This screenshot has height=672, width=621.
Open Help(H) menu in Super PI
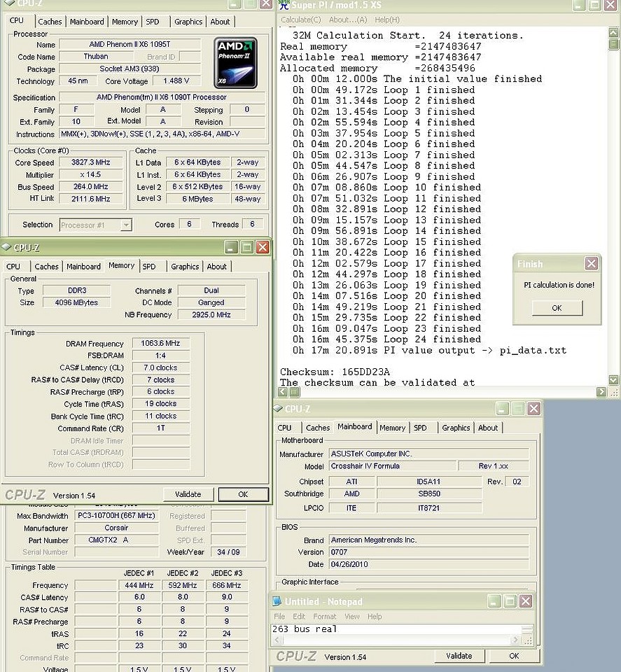387,20
